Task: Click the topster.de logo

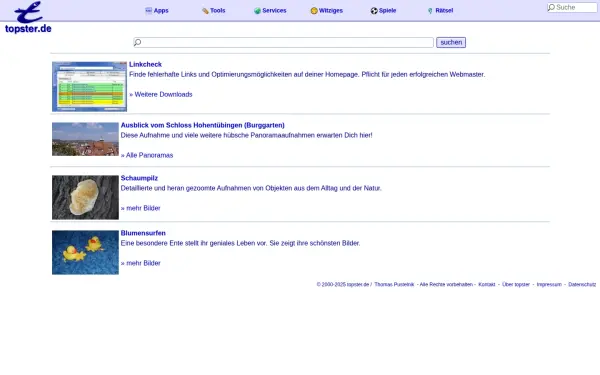Action: click(x=28, y=18)
